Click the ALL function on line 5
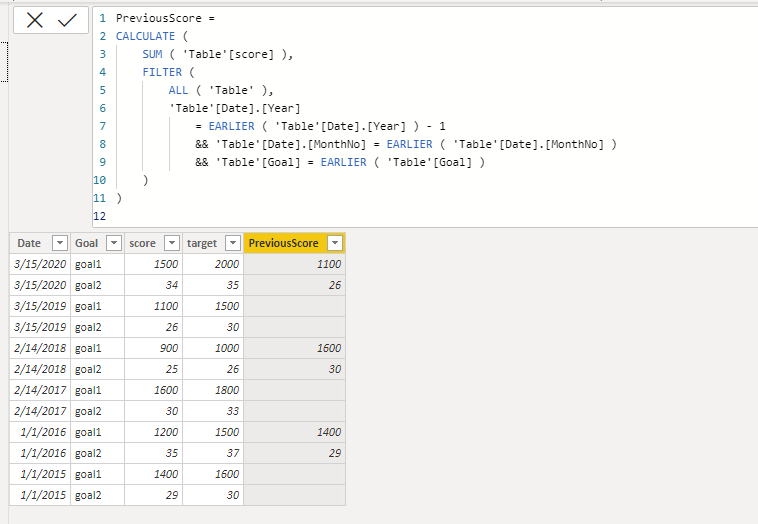758x524 pixels. click(178, 90)
